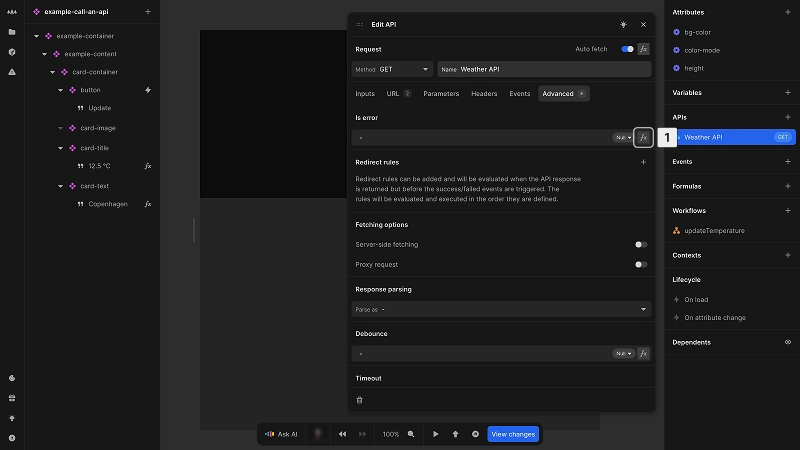Screen dimensions: 800x450
Task: Start preview with the play icon
Action: 435,434
